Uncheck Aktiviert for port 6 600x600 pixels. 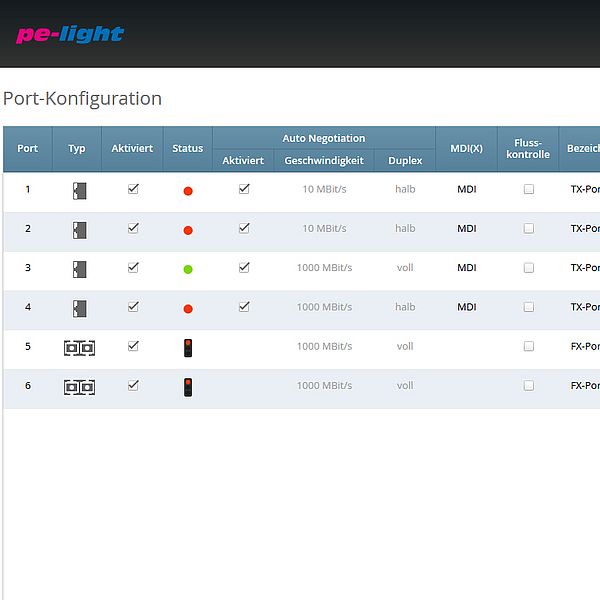(133, 385)
